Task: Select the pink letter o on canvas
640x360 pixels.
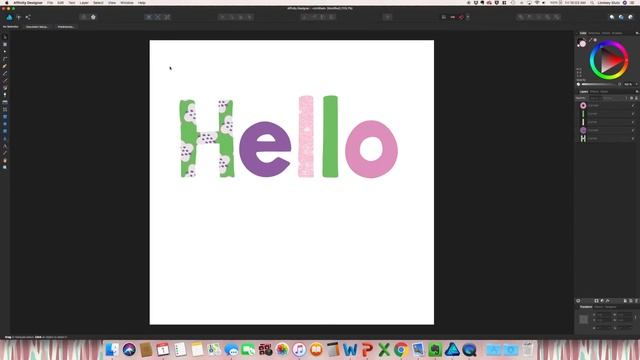Action: (x=371, y=149)
